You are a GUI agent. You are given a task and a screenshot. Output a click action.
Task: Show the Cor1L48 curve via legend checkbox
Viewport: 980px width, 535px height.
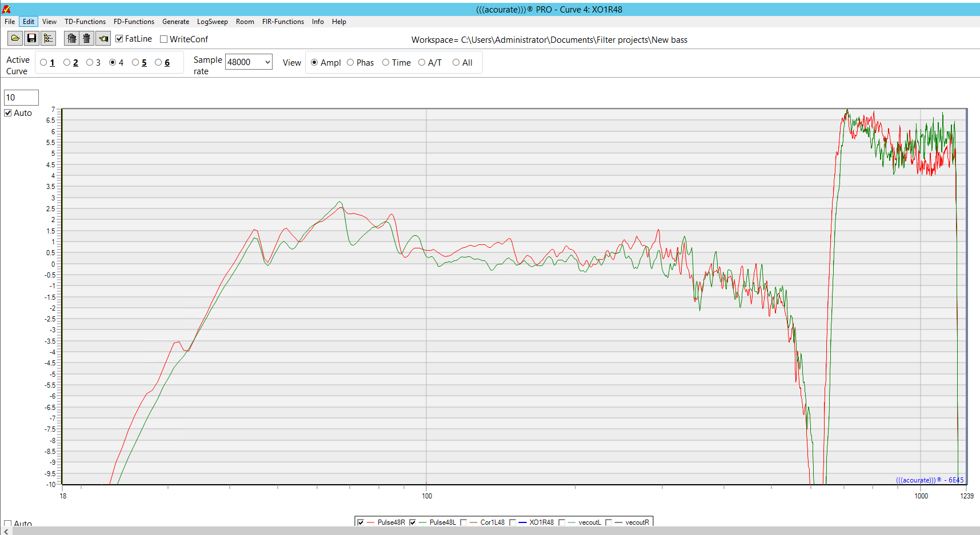(x=463, y=522)
